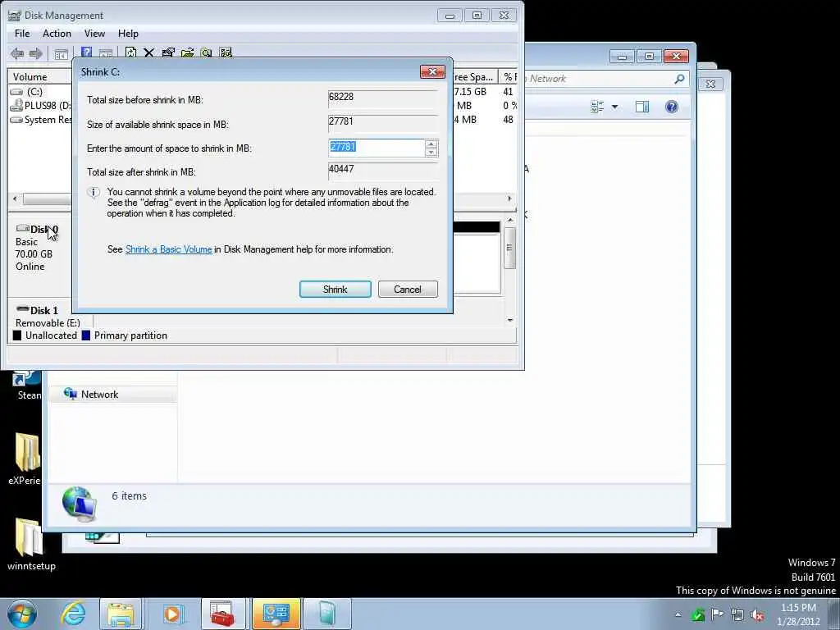This screenshot has height=630, width=840.
Task: Close the Shrink C: dialog
Action: tap(432, 72)
